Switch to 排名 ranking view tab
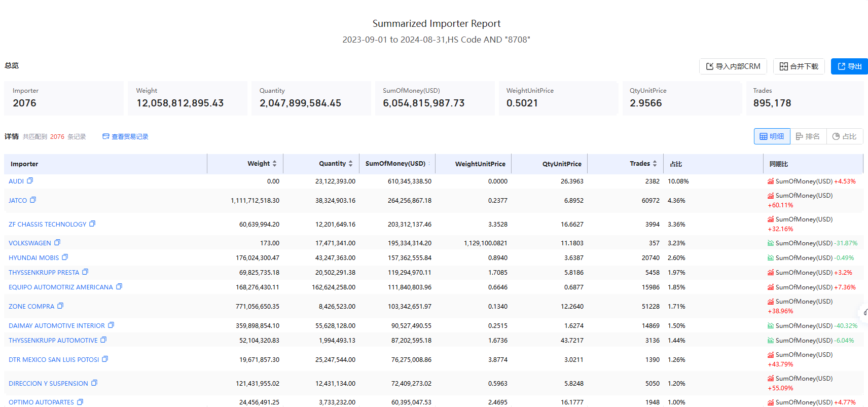Screen dimensions: 868x407 click(808, 136)
